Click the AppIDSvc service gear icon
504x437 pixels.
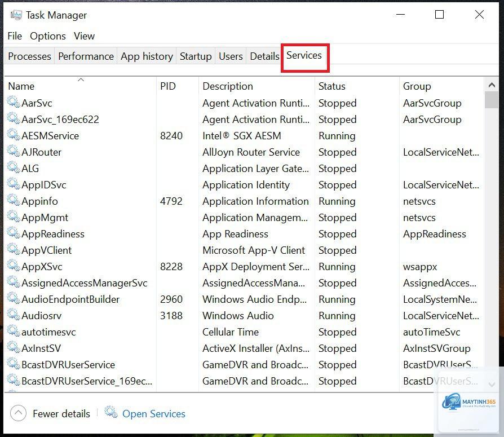14,184
